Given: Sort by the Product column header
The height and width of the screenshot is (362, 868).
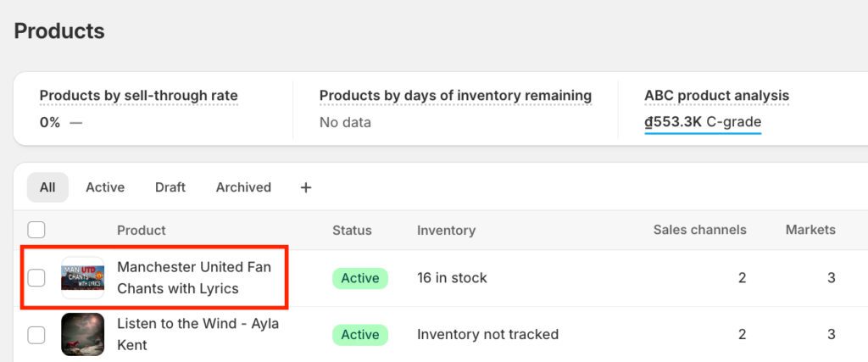Looking at the screenshot, I should (x=142, y=230).
